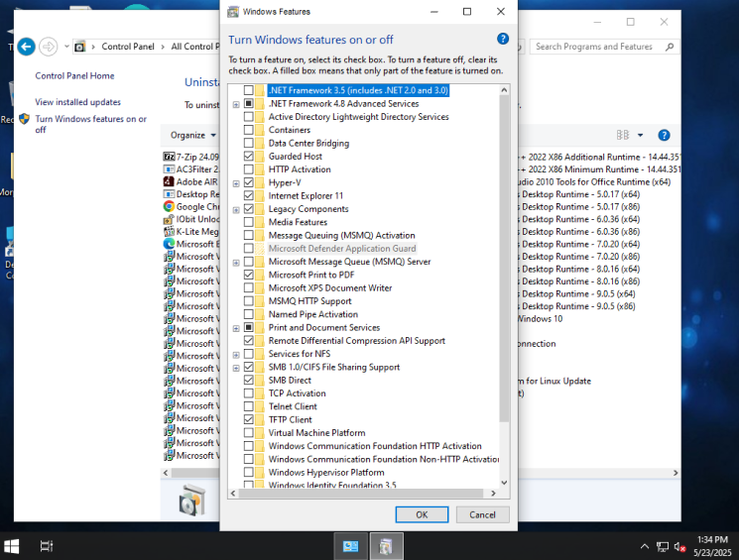Uncheck the TFTP Client checkbox
Screen dimensions: 739x560
(x=248, y=419)
